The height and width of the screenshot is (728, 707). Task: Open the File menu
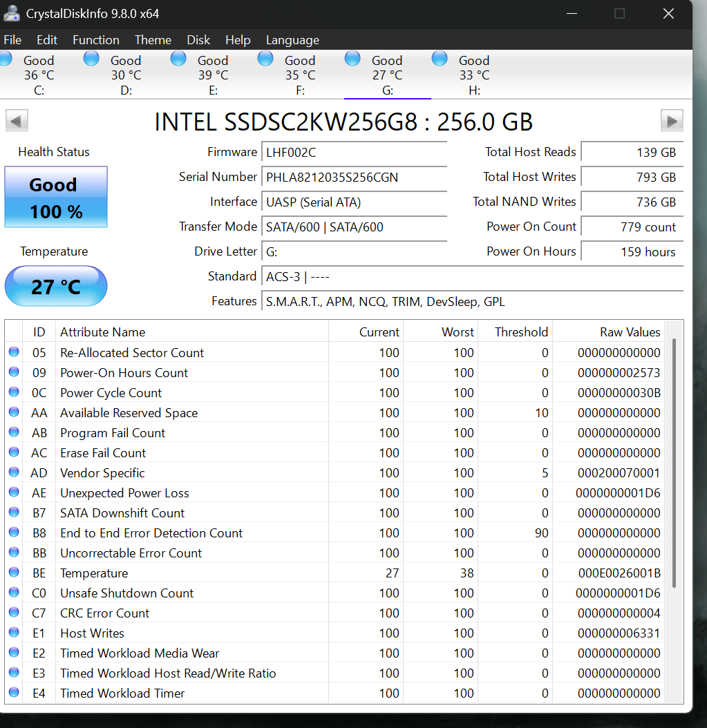[x=12, y=40]
